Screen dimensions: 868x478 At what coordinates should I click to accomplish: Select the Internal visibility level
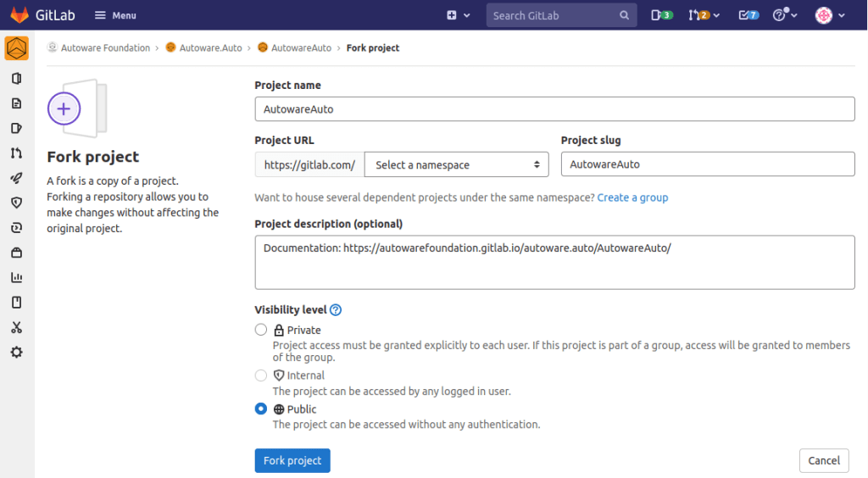(261, 375)
